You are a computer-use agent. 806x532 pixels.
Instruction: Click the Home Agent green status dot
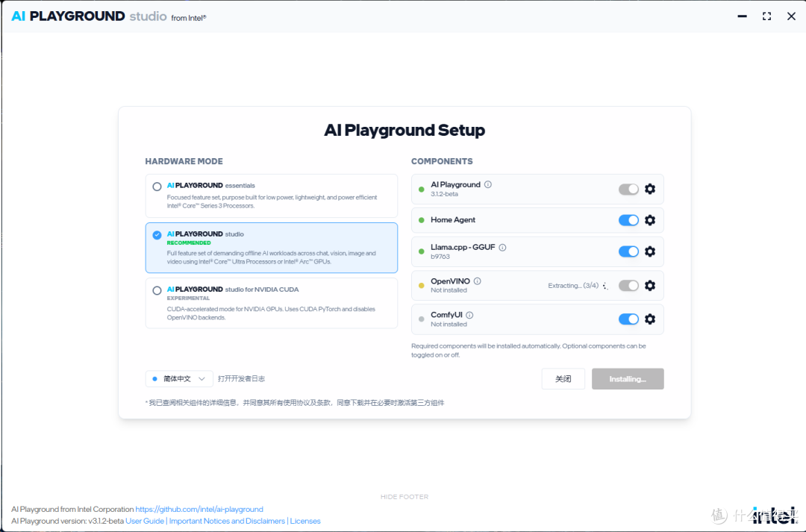pos(422,220)
